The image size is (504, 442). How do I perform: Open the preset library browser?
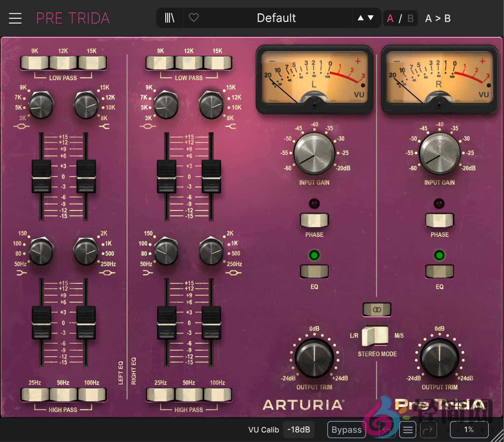tap(170, 18)
